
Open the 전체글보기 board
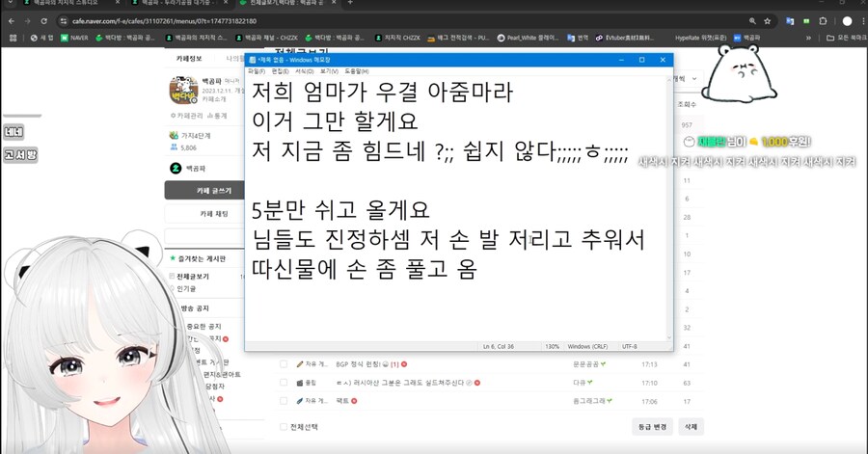click(193, 276)
